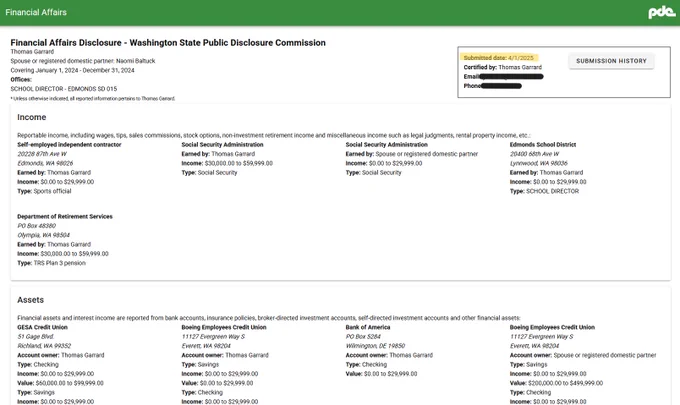Click 'Income: $30,000.00 to $59,999.00' under Social Security
The height and width of the screenshot is (405, 680).
[x=227, y=163]
